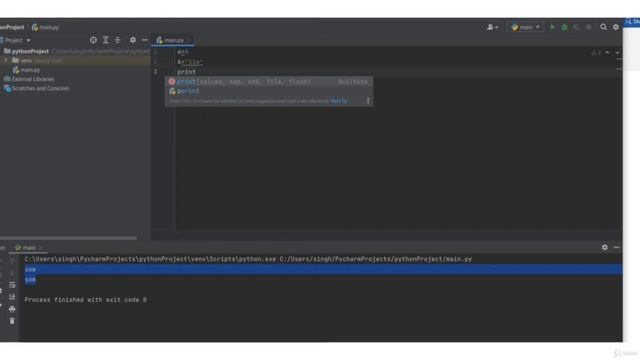Image resolution: width=640 pixels, height=360 pixels.
Task: Click the warnings count inspection widget
Action: (x=596, y=53)
